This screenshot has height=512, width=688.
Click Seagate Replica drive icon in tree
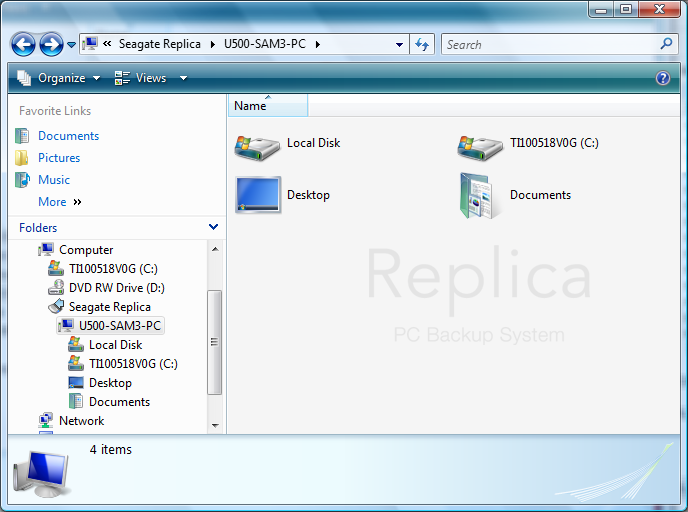[56, 306]
